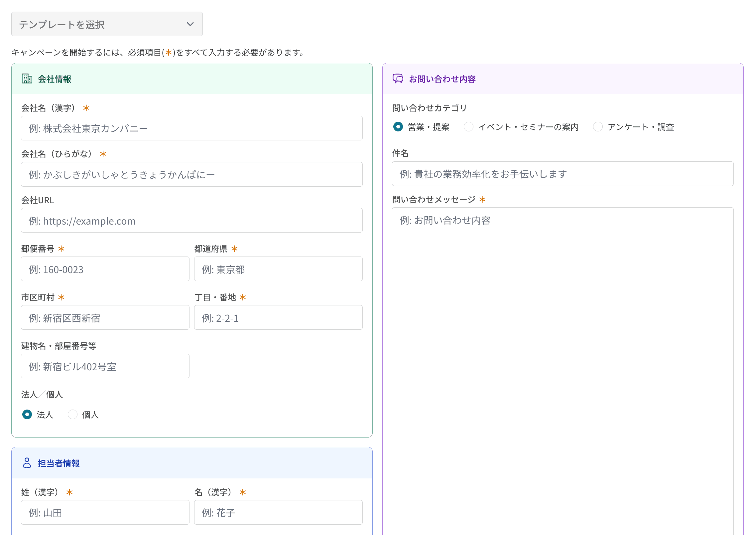Click the 建物名・部屋番号等 input box
The width and height of the screenshot is (756, 535).
105,366
